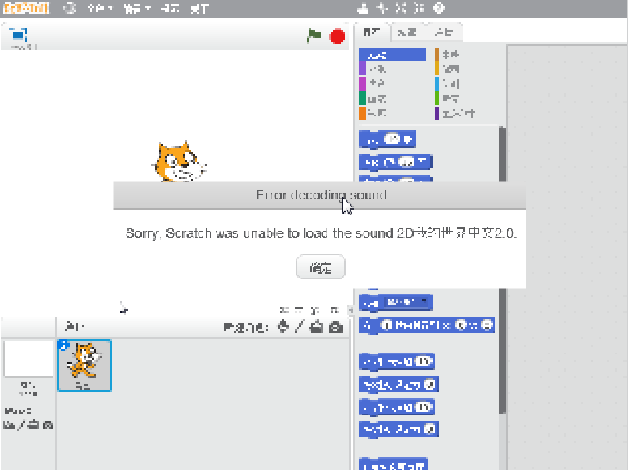
Task: Switch to the Sounds tab
Action: point(444,32)
